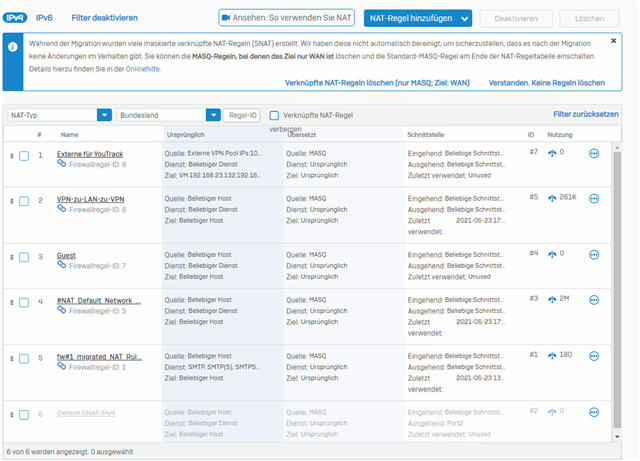Click usage arrow icon for rule #2
This screenshot has width=640, height=461.
(x=552, y=412)
